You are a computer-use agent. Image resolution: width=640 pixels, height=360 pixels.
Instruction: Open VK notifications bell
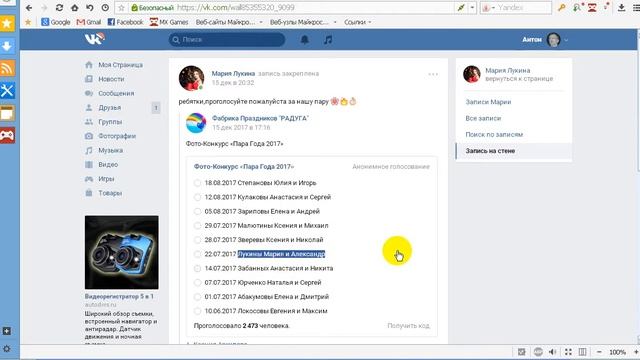pyautogui.click(x=304, y=40)
